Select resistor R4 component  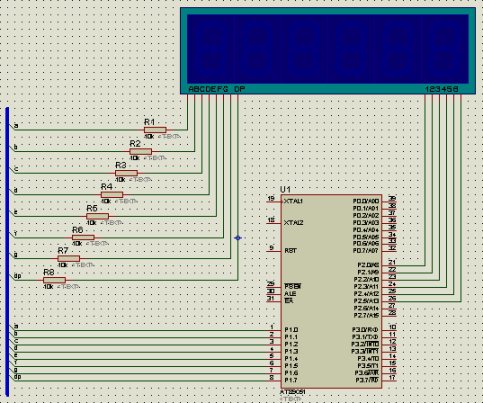pos(112,195)
